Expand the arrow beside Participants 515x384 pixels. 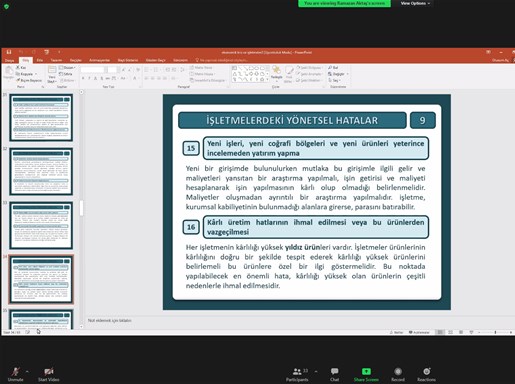pos(316,371)
